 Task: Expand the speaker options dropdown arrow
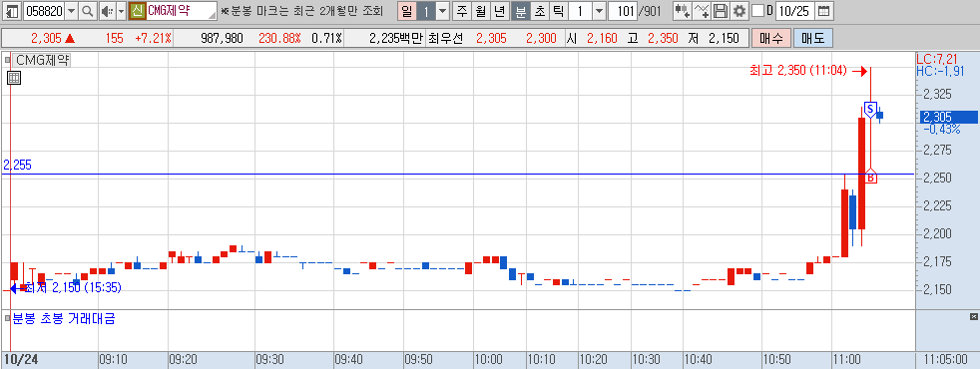(121, 11)
